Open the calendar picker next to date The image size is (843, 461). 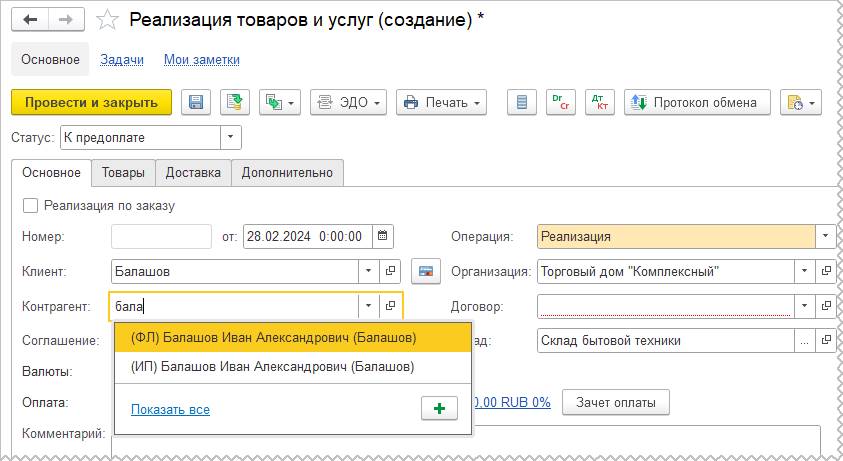point(384,237)
